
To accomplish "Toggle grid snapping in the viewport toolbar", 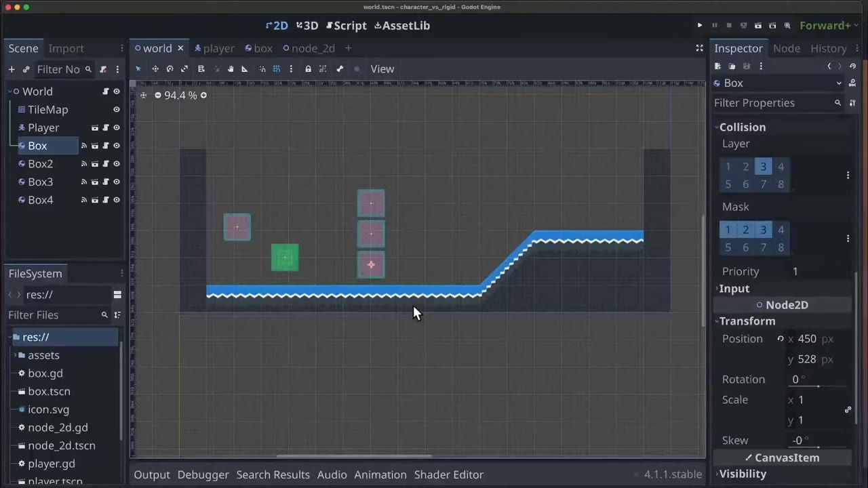I will [x=277, y=69].
